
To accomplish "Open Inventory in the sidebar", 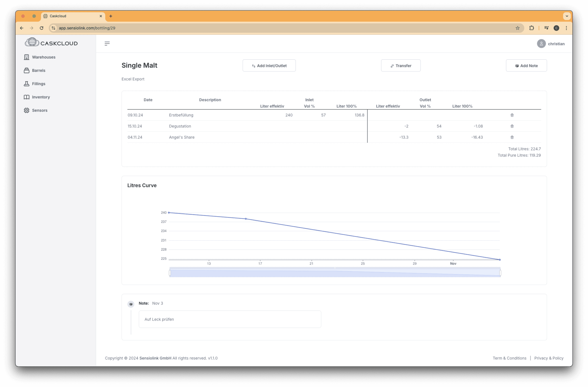I will 37,97.
